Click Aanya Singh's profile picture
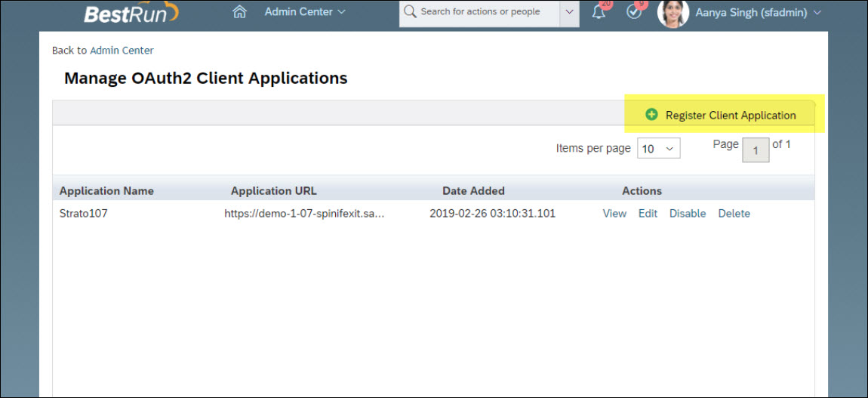 click(x=673, y=13)
